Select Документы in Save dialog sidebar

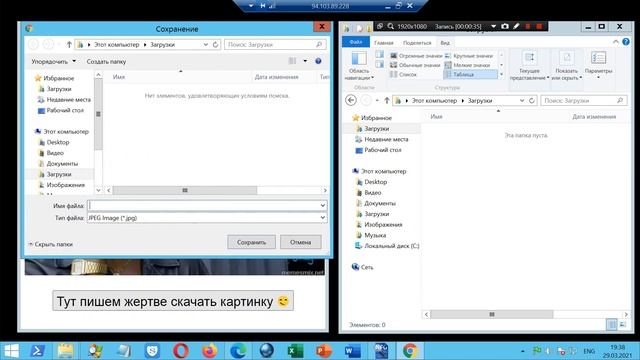click(58, 163)
